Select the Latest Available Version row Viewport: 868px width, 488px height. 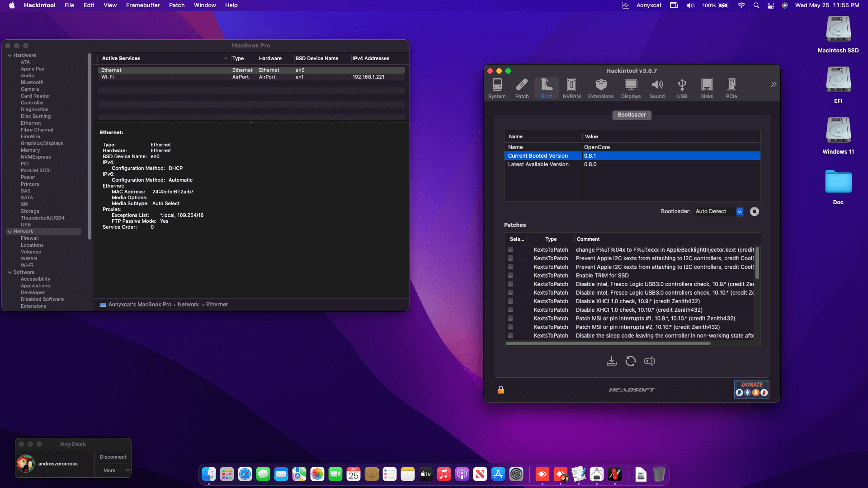(x=632, y=164)
